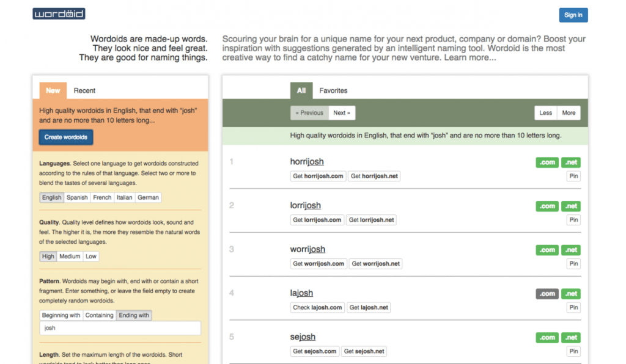
Task: Choose Containing pattern option
Action: pyautogui.click(x=100, y=315)
